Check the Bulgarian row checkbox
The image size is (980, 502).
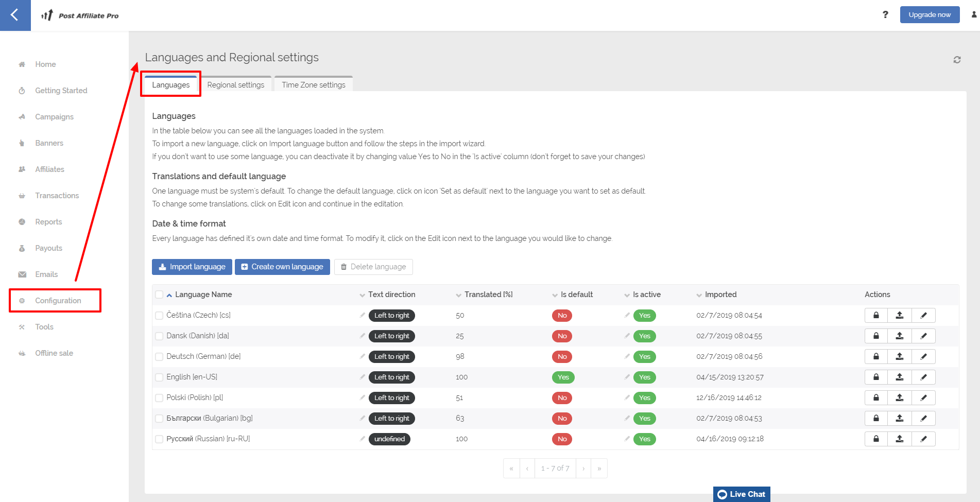point(159,419)
